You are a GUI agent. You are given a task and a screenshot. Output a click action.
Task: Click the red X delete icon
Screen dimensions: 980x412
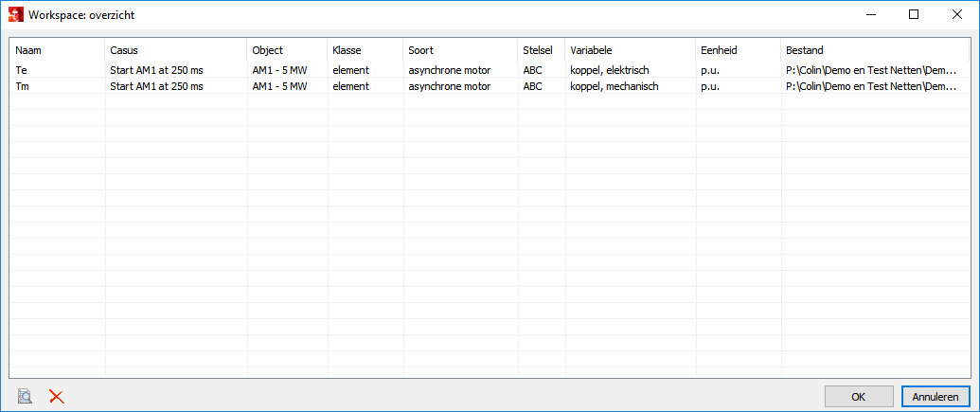[57, 397]
